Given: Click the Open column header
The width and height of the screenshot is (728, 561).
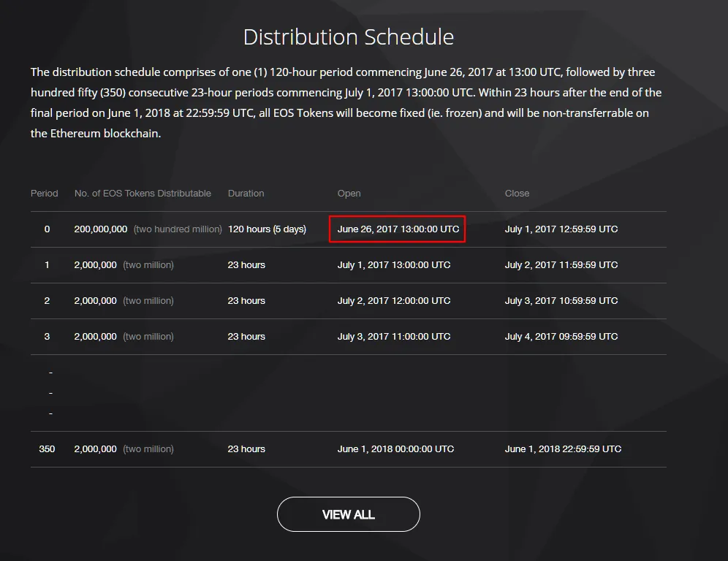Looking at the screenshot, I should tap(349, 194).
